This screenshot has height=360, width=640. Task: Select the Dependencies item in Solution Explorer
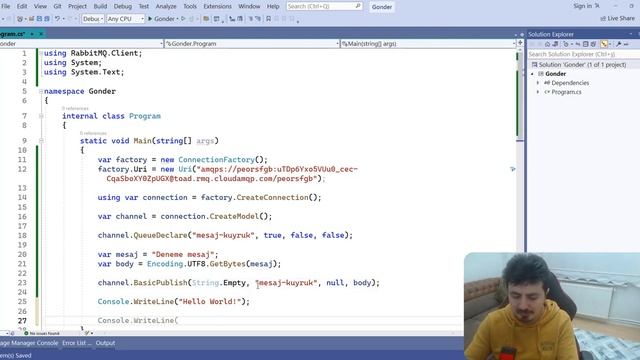570,83
